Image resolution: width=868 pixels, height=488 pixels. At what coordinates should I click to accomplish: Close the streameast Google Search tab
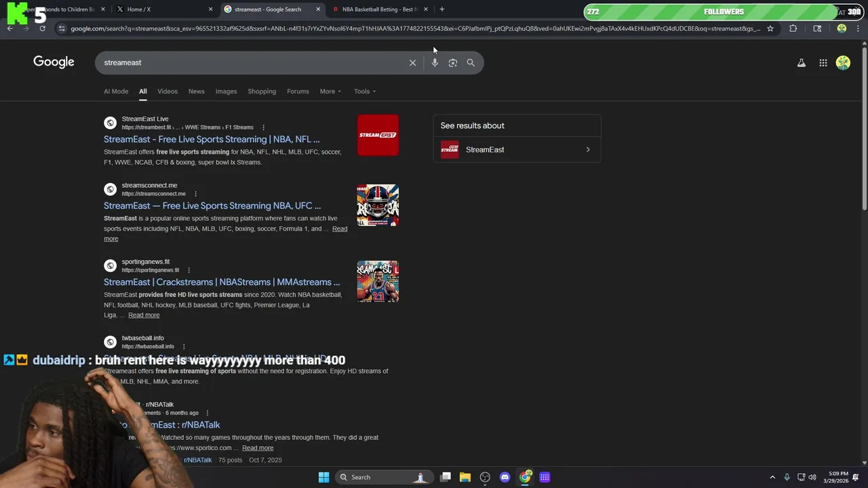(318, 9)
